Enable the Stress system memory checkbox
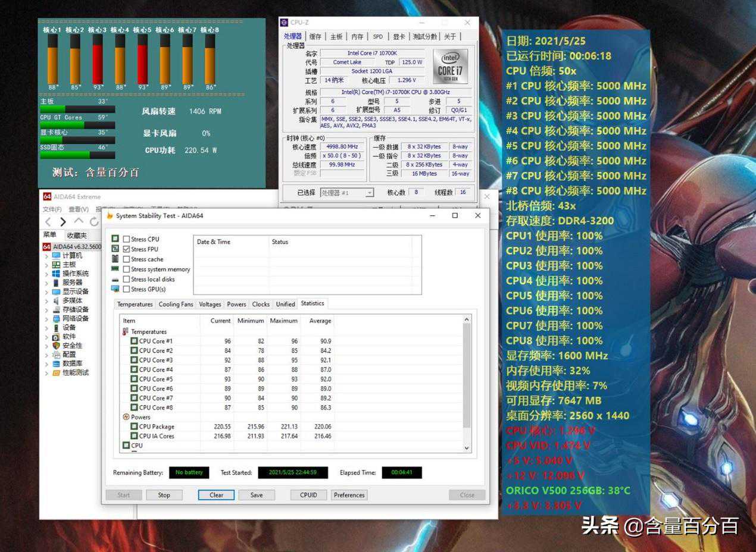Screen dimensions: 756x552 click(126, 269)
